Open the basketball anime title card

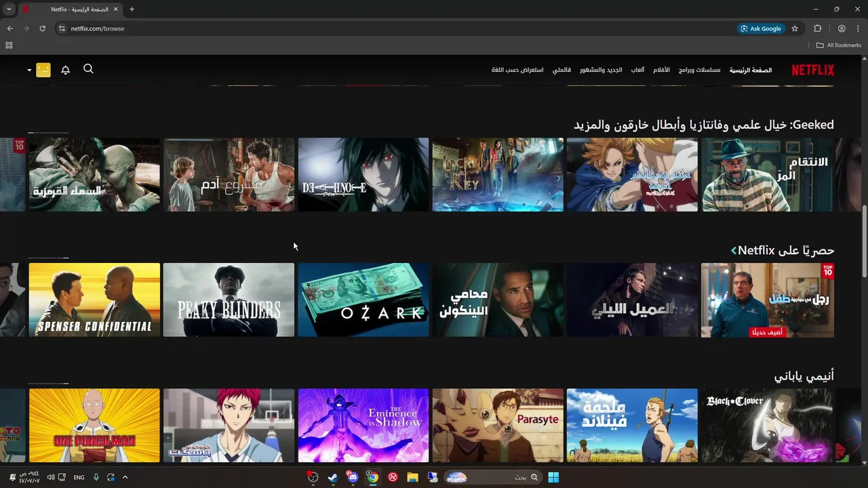229,426
